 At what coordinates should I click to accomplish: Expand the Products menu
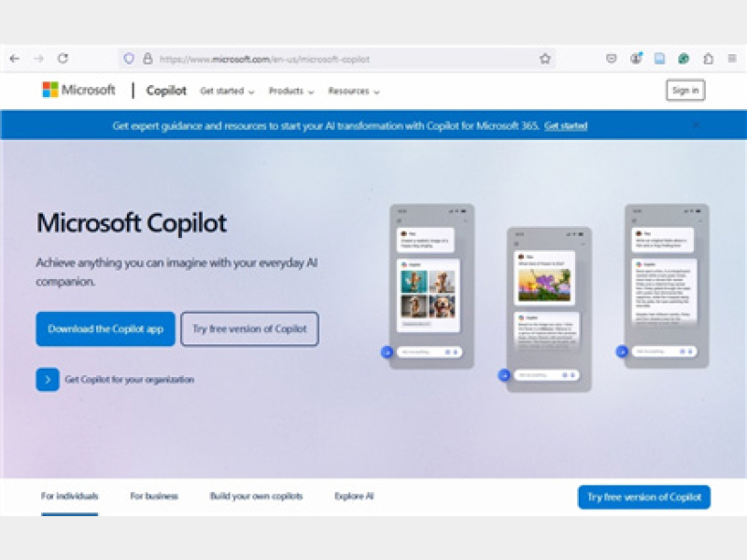pyautogui.click(x=291, y=91)
